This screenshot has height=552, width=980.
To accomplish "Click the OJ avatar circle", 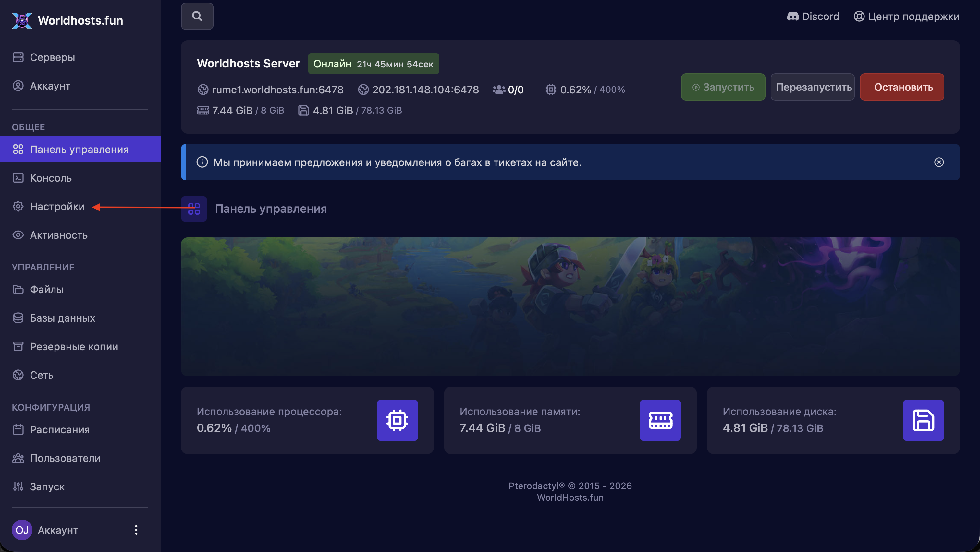I will pyautogui.click(x=22, y=530).
